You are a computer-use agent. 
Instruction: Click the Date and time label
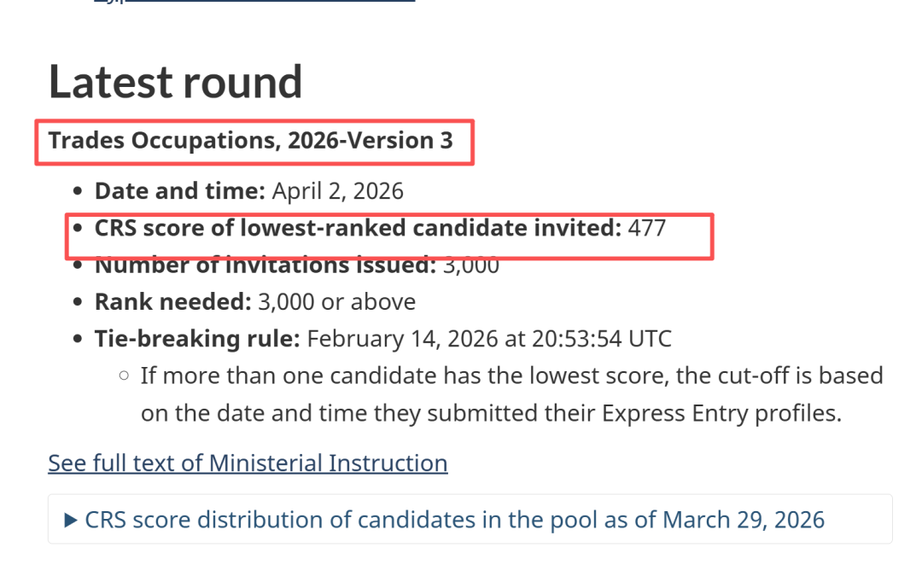(x=180, y=191)
